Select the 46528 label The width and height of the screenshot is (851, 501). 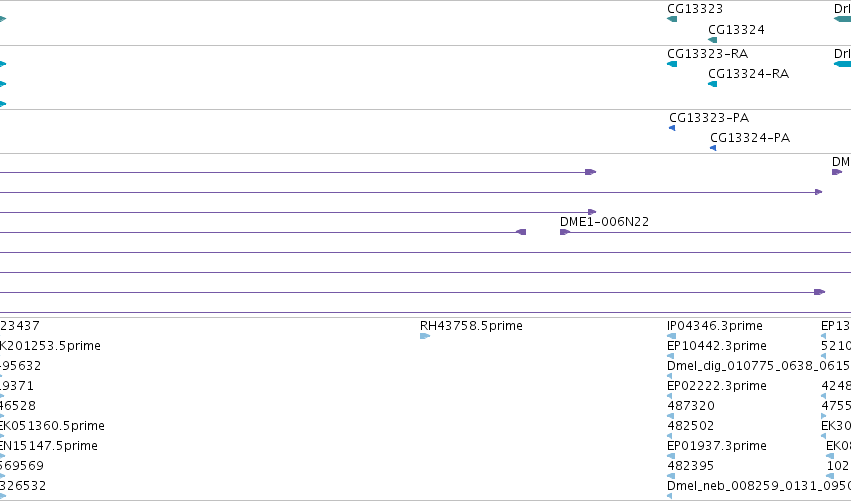(18, 406)
